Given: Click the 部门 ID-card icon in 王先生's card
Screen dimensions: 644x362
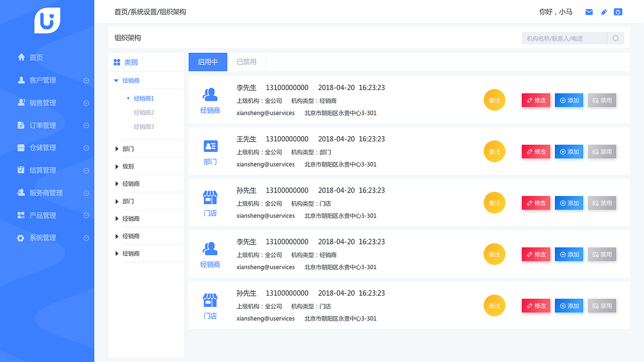Looking at the screenshot, I should (x=210, y=146).
